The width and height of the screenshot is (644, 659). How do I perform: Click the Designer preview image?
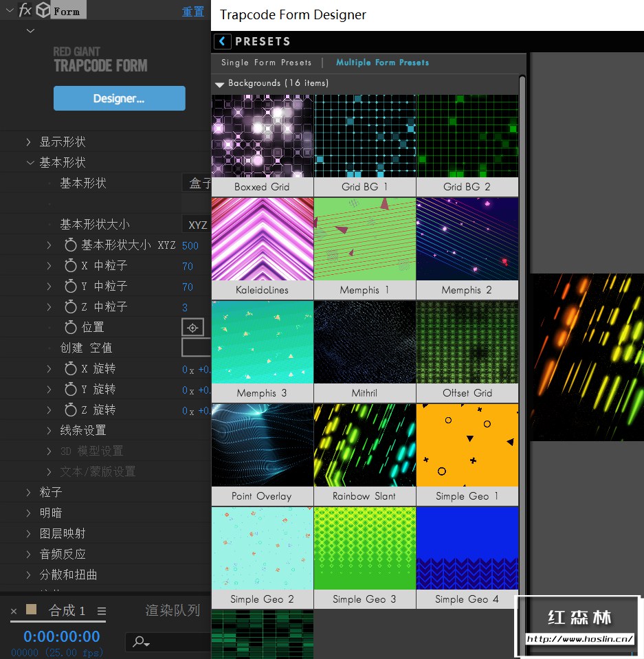587,357
